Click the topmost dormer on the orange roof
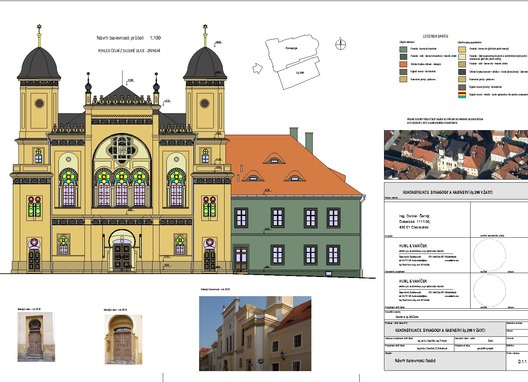 point(274,159)
